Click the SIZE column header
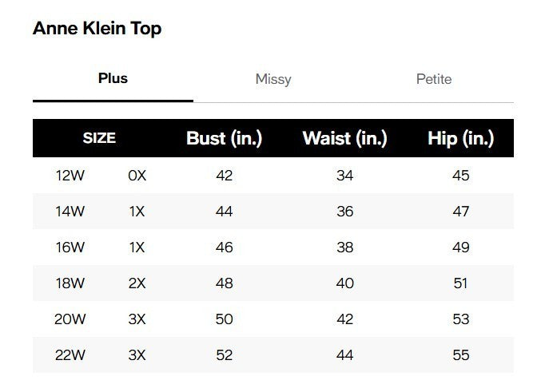Viewport: 545px width, 392px height. 99,138
